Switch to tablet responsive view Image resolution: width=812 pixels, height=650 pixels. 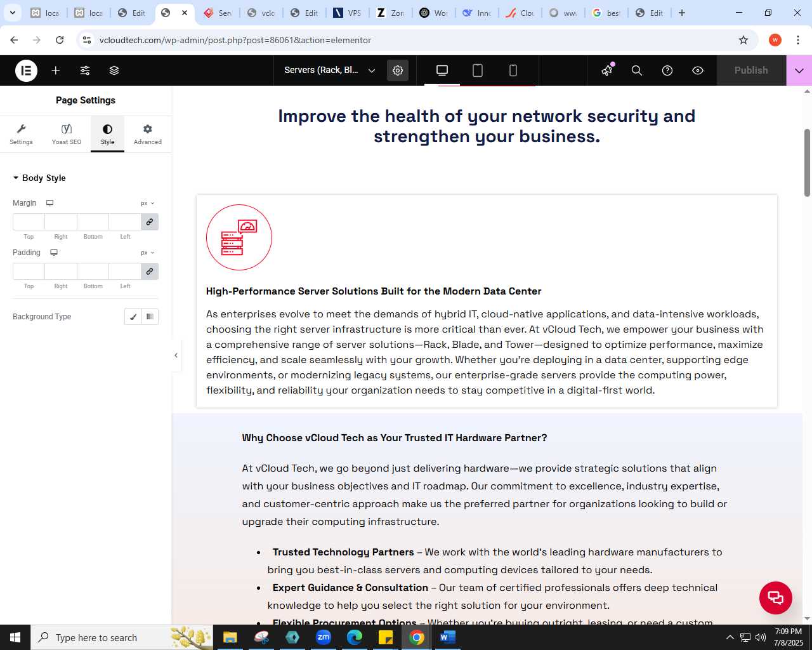478,70
